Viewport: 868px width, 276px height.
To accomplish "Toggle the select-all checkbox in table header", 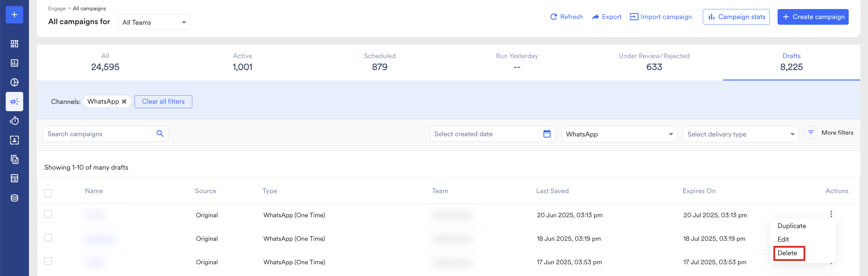I will pyautogui.click(x=48, y=193).
